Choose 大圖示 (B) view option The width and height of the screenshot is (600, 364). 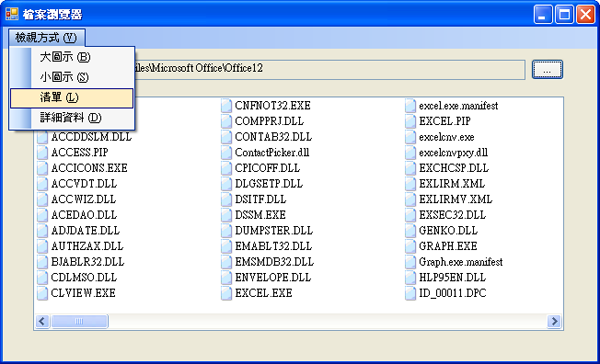(x=72, y=57)
